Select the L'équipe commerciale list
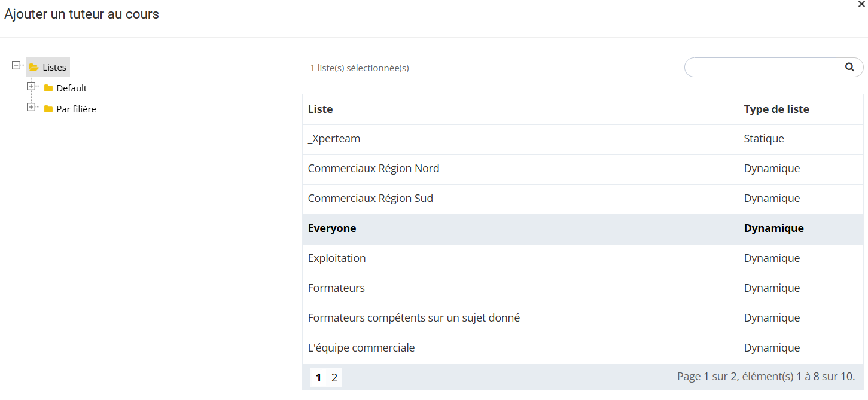This screenshot has height=400, width=868. pyautogui.click(x=361, y=348)
